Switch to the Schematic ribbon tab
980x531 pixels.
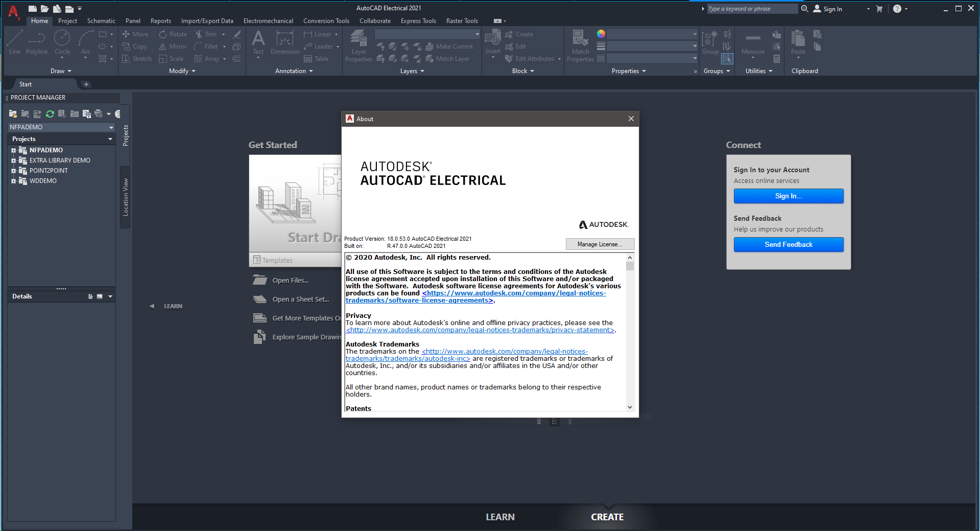point(101,21)
